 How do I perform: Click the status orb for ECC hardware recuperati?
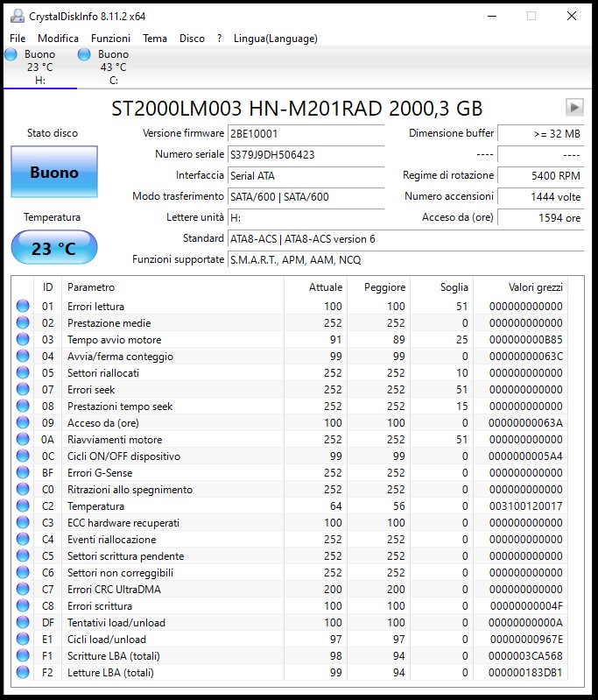(x=23, y=522)
